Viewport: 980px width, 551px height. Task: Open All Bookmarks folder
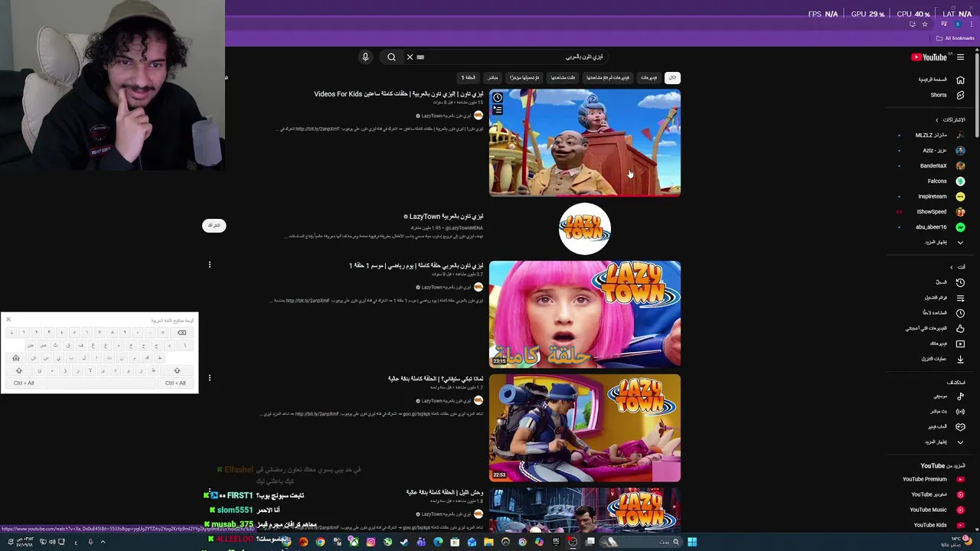click(x=955, y=38)
